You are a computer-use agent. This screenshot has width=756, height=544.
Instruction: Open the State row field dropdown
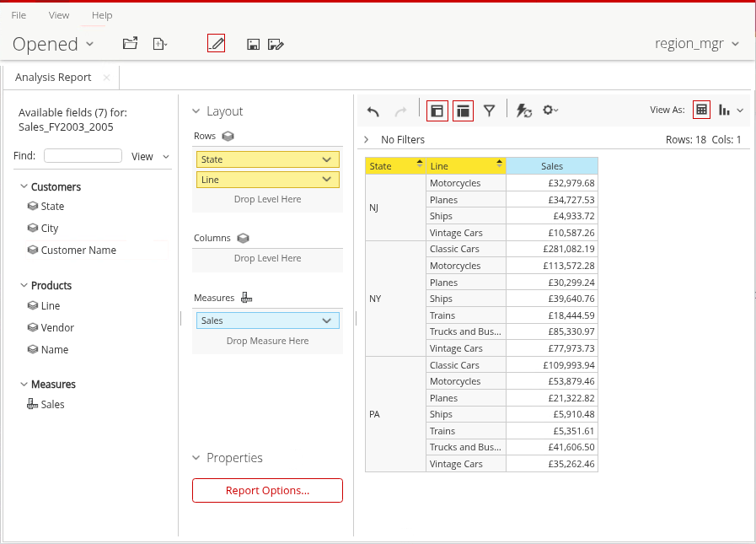point(327,159)
